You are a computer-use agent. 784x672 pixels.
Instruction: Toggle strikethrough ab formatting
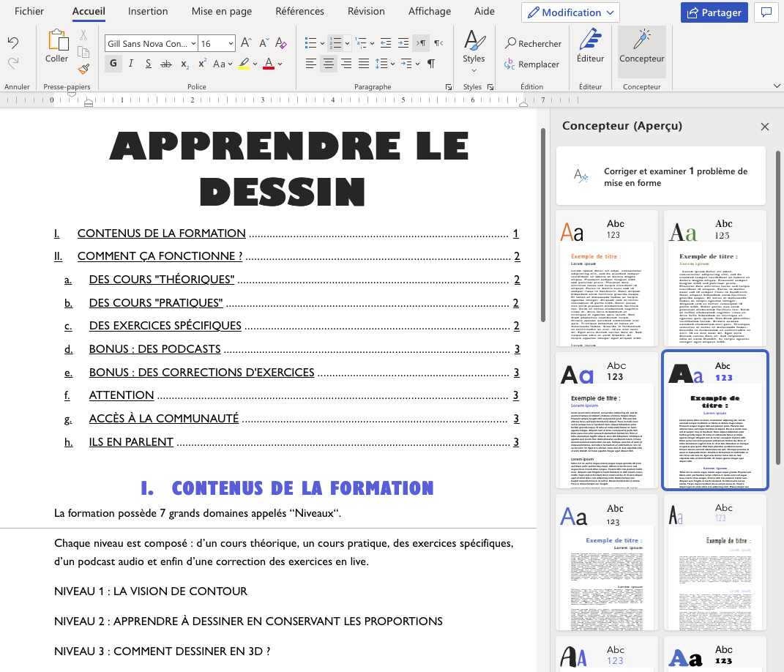pos(166,64)
